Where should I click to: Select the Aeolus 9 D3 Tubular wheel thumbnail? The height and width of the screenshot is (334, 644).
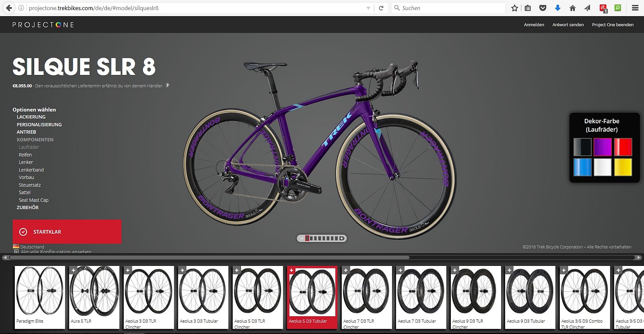click(x=530, y=297)
